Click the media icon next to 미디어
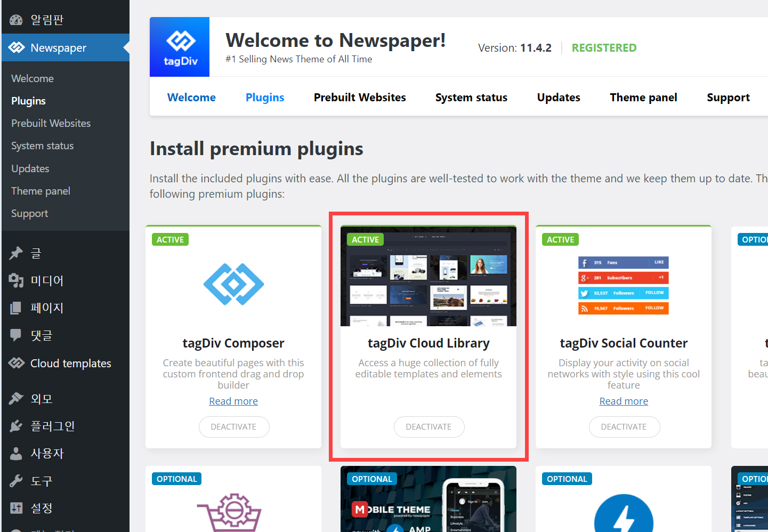This screenshot has height=532, width=768. click(x=16, y=280)
